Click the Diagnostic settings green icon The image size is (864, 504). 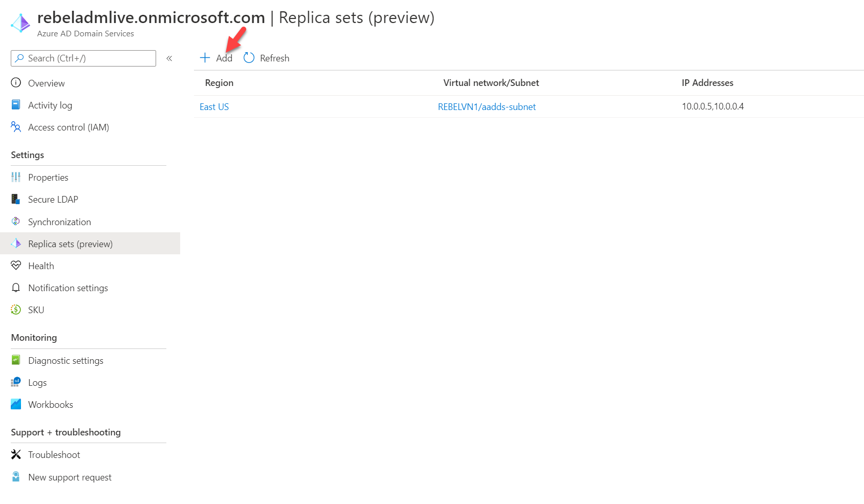pyautogui.click(x=16, y=360)
